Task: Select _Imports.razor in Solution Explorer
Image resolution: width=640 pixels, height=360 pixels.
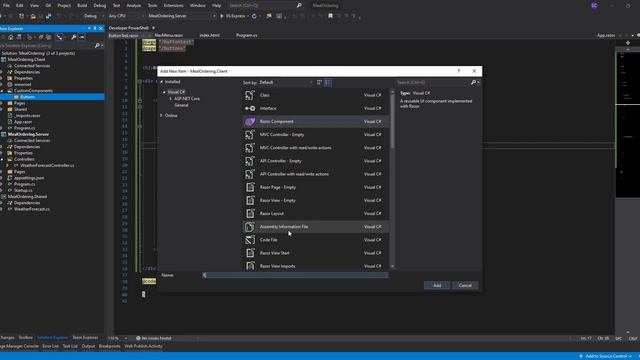Action: (x=27, y=116)
